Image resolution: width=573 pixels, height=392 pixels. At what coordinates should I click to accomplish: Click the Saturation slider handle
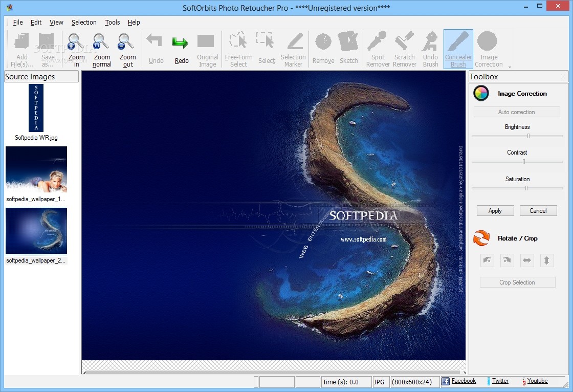point(526,188)
